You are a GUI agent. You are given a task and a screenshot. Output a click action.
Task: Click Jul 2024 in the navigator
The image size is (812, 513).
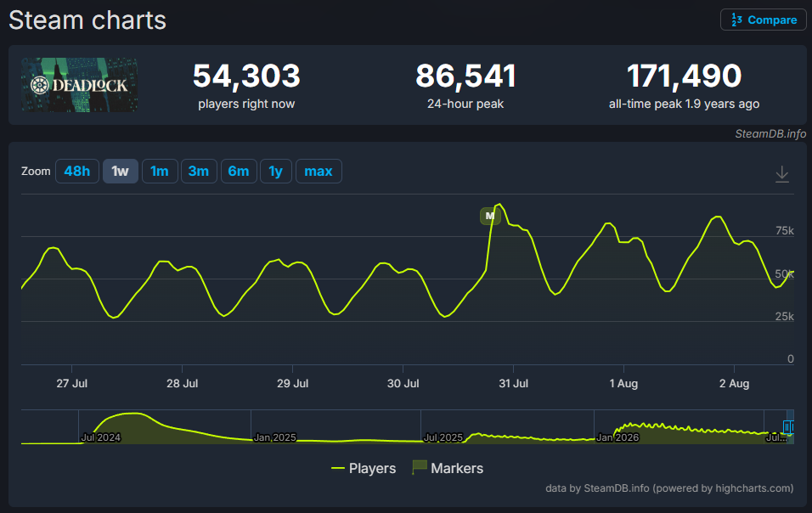tap(101, 437)
